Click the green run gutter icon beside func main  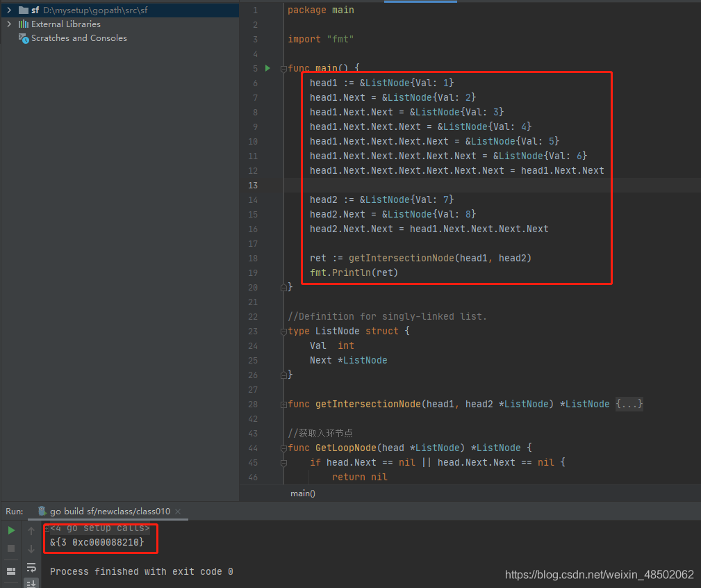(x=267, y=68)
